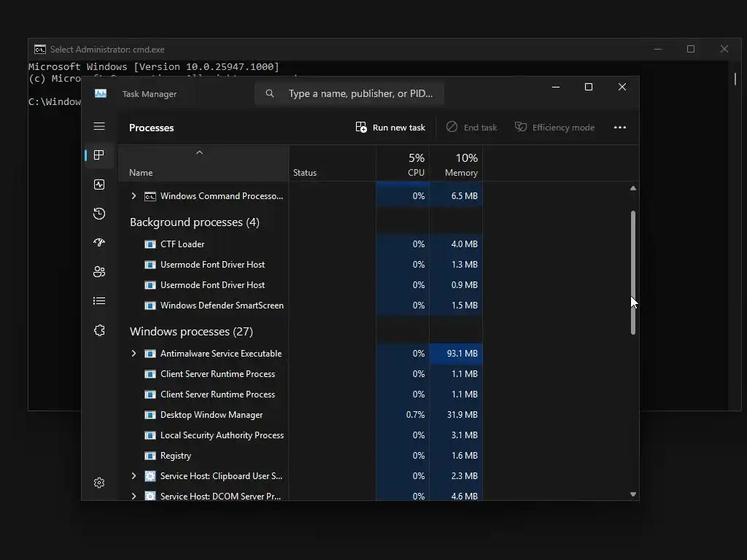Screen dimensions: 747x560
Task: Maximize the cmd.exe window
Action: tap(691, 49)
